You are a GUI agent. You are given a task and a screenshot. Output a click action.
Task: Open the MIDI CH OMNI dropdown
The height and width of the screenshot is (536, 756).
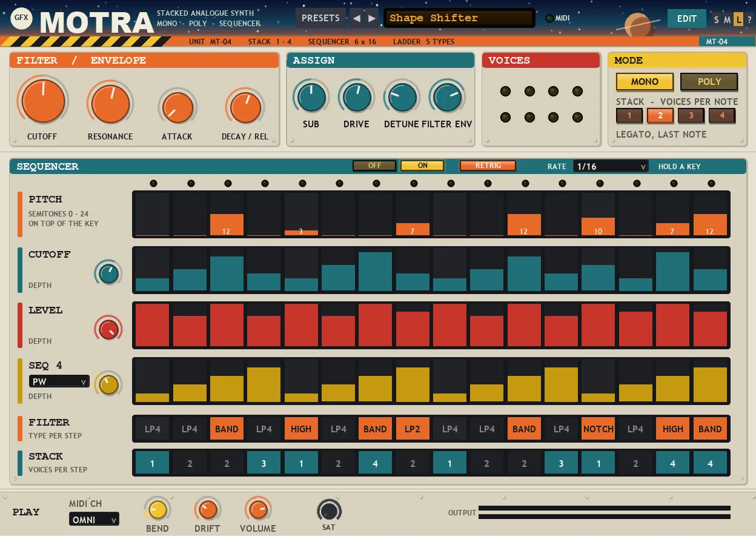(94, 520)
